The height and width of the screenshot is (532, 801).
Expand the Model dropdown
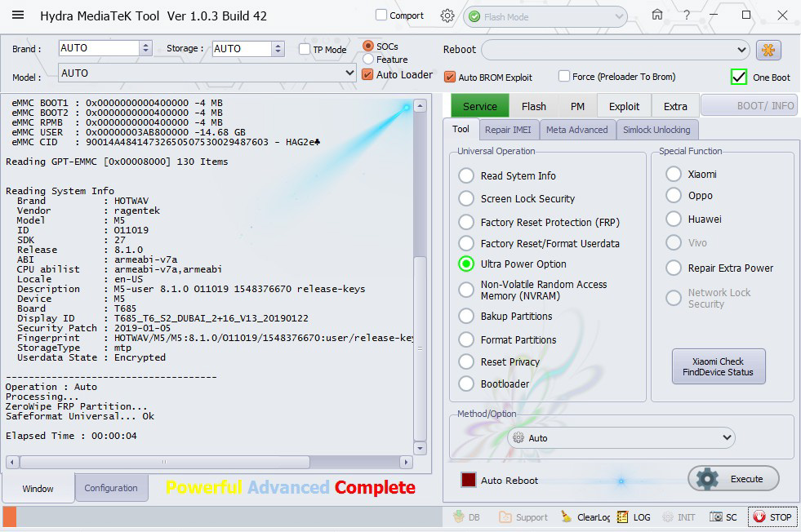click(349, 73)
